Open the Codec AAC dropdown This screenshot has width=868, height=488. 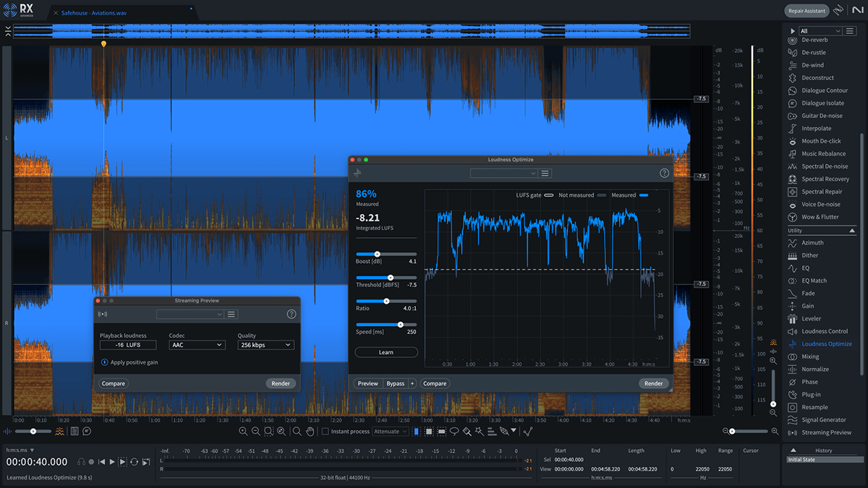tap(197, 346)
